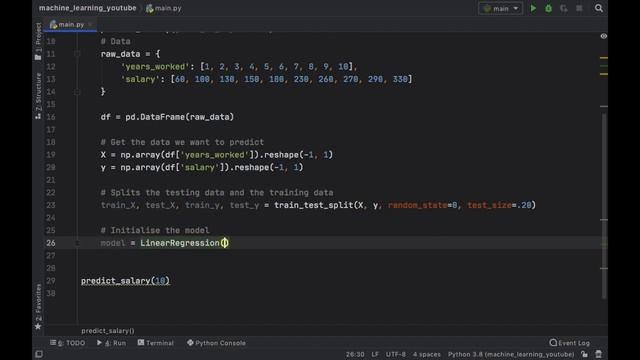Click comment '# Initialise the model'
The height and width of the screenshot is (360, 640).
click(155, 230)
